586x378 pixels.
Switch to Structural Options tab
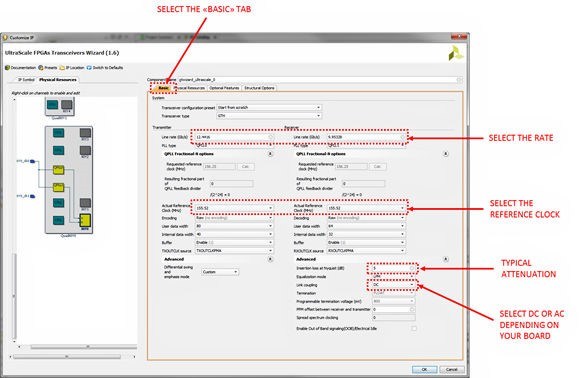[x=259, y=88]
